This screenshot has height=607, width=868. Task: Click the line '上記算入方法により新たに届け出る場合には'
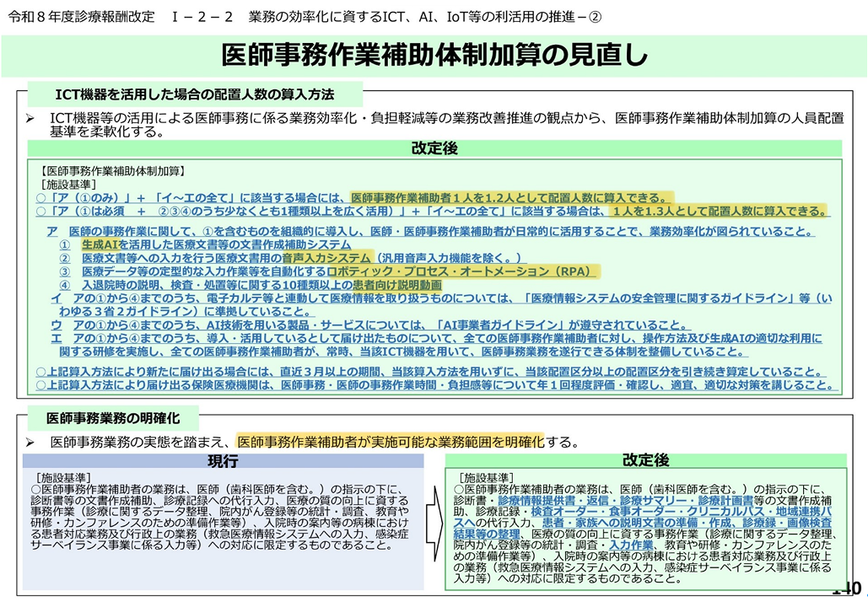431,372
